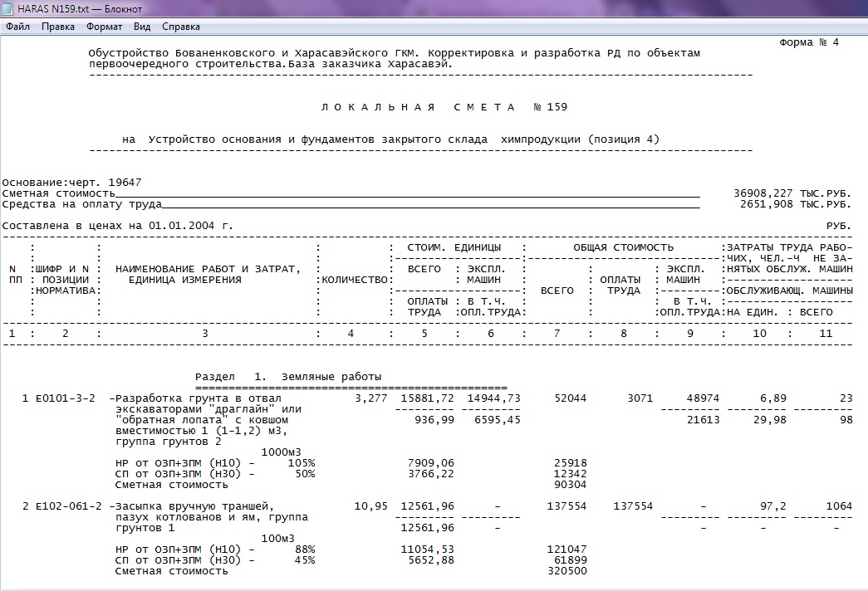868x591 pixels.
Task: Click the value '3071'
Action: (x=640, y=398)
